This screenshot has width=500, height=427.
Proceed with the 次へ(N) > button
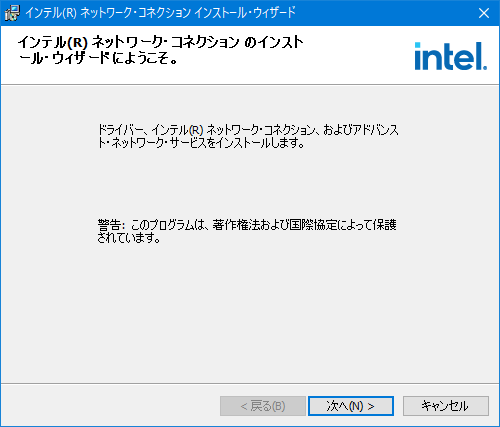coord(351,406)
